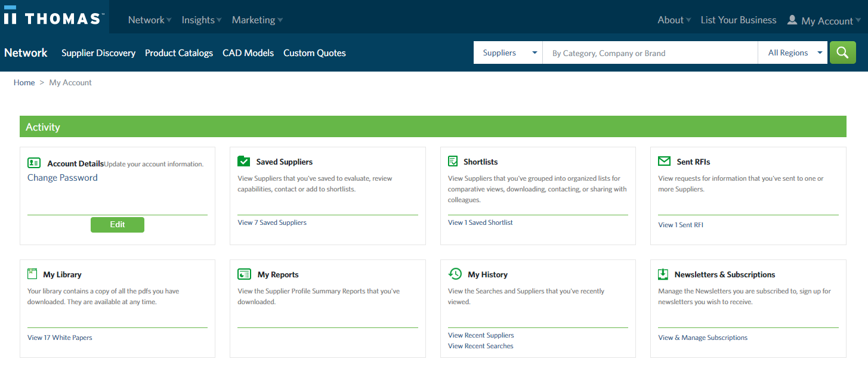Click the My Account breadcrumb text
This screenshot has width=868, height=365.
click(70, 82)
